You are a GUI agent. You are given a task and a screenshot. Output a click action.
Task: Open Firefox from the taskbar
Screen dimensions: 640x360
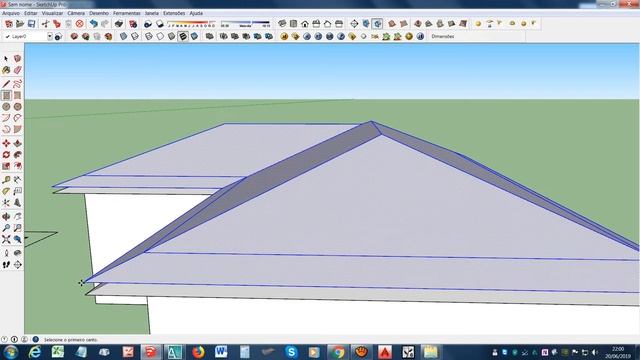coord(198,352)
